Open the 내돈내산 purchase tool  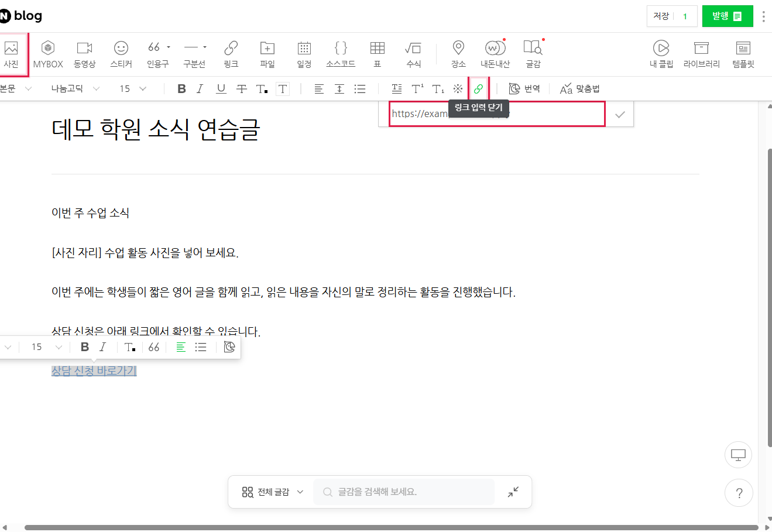(495, 54)
